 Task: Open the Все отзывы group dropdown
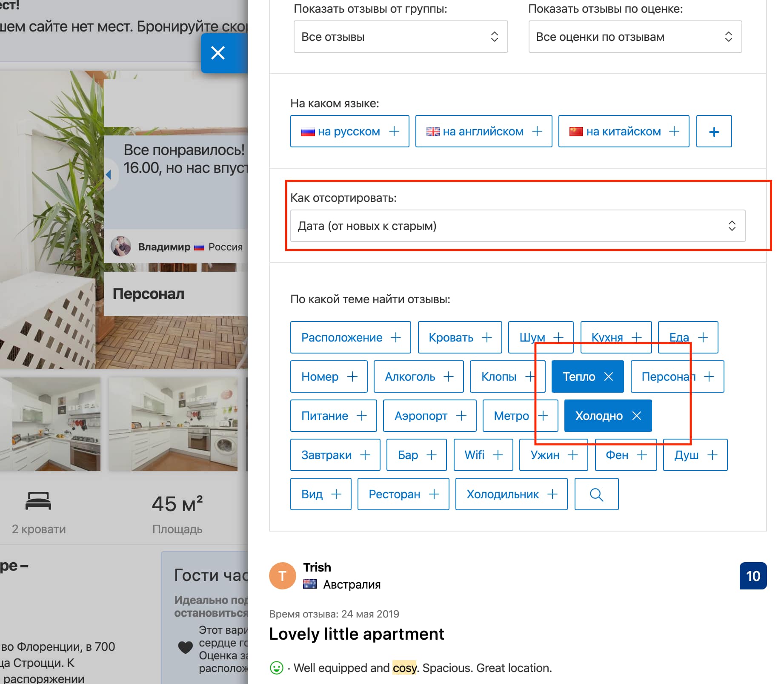[400, 37]
